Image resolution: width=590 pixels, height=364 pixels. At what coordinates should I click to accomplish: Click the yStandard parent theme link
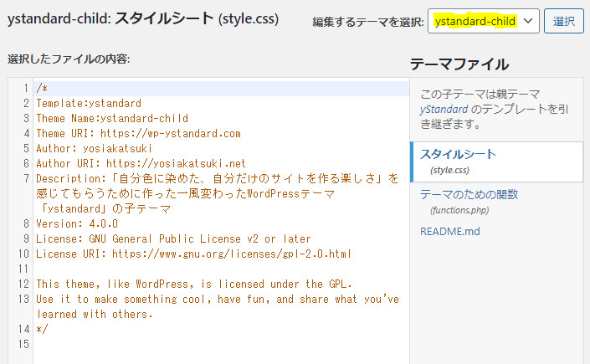tap(444, 109)
